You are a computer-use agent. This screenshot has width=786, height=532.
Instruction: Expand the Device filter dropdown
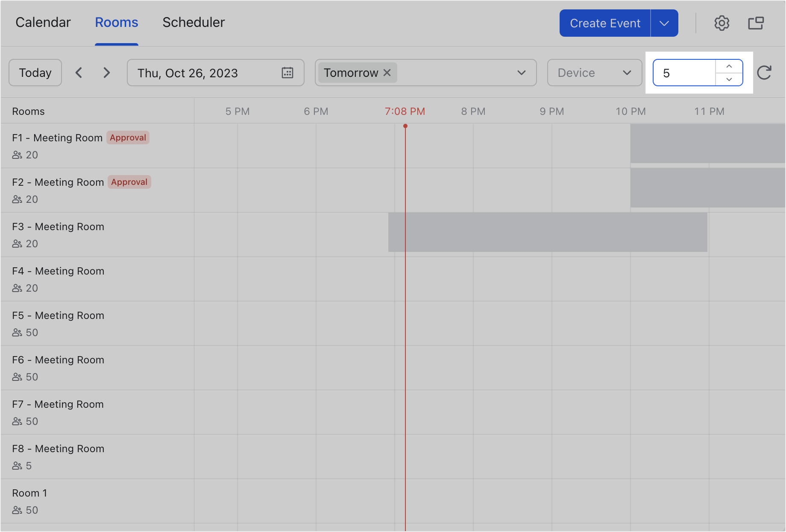coord(594,73)
